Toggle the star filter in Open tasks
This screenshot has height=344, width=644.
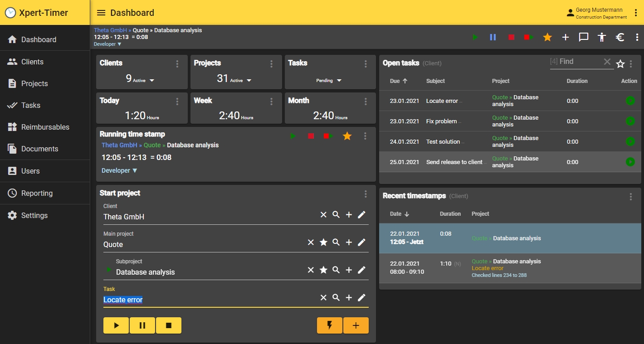pos(620,64)
